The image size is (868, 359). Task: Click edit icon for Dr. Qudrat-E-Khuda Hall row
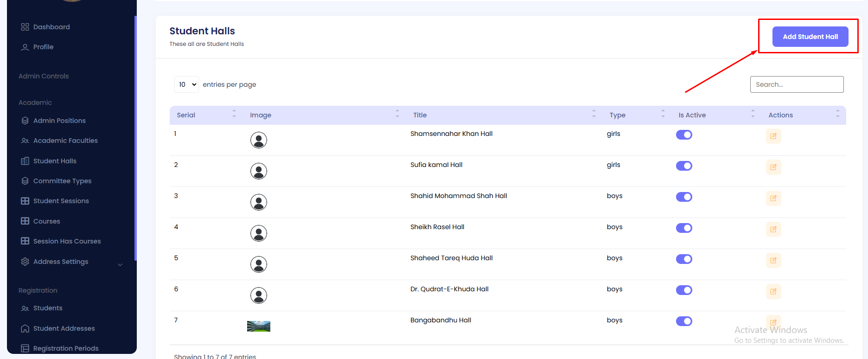click(x=773, y=292)
